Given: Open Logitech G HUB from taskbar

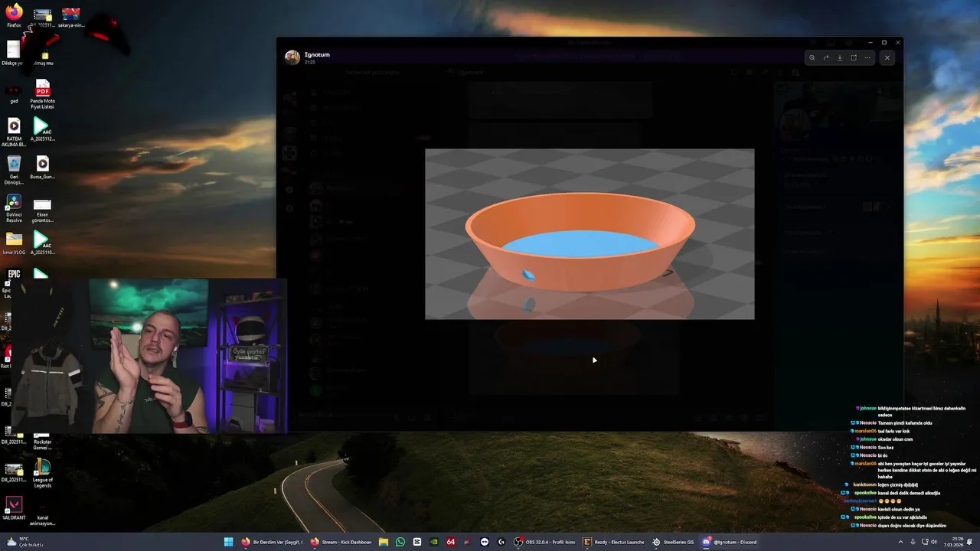Looking at the screenshot, I should [501, 542].
